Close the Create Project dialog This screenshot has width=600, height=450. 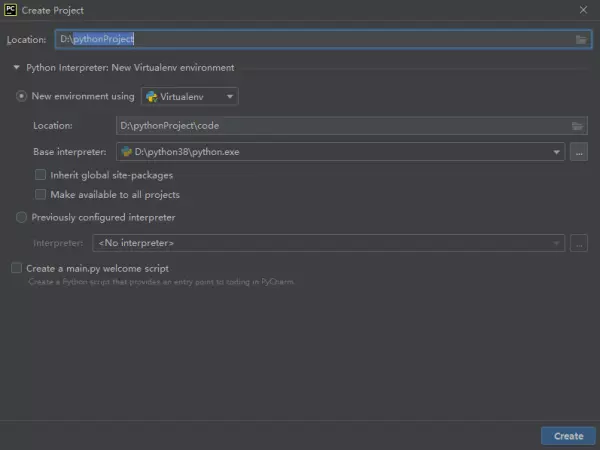(583, 10)
